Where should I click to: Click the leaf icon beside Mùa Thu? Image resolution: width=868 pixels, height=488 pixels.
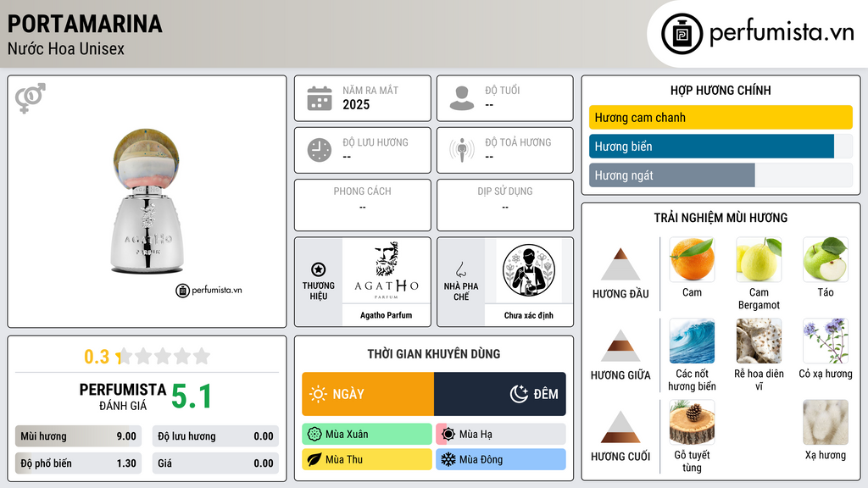coord(314,459)
